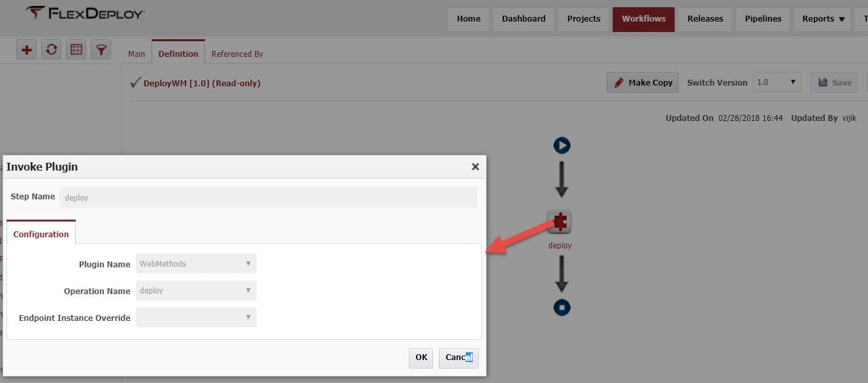Close the Invoke Plugin dialog
The image size is (868, 383).
coord(475,167)
